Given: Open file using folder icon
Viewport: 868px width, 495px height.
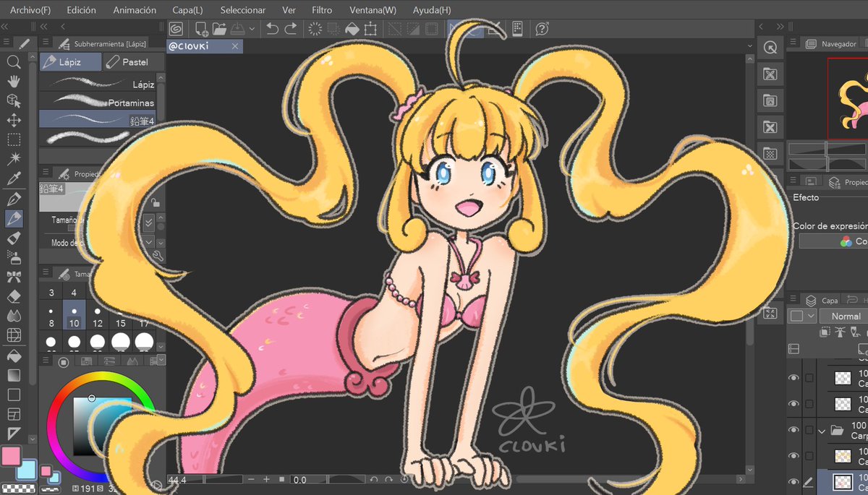Looking at the screenshot, I should [220, 29].
